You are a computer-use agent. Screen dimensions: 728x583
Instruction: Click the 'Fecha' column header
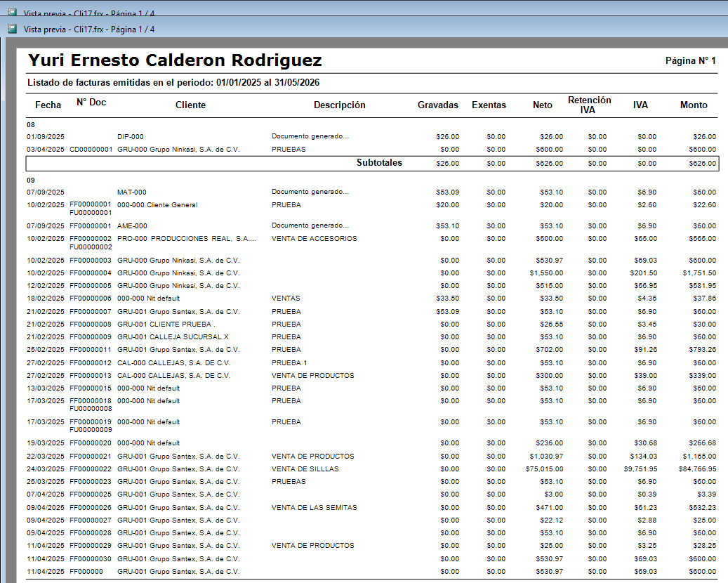pyautogui.click(x=48, y=105)
